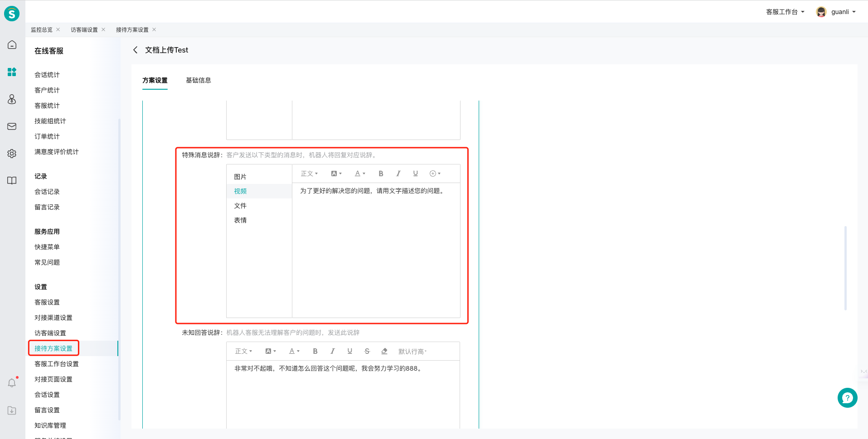Toggle strikethrough in unknown answer editor
Screen dimensions: 868x439
point(367,351)
